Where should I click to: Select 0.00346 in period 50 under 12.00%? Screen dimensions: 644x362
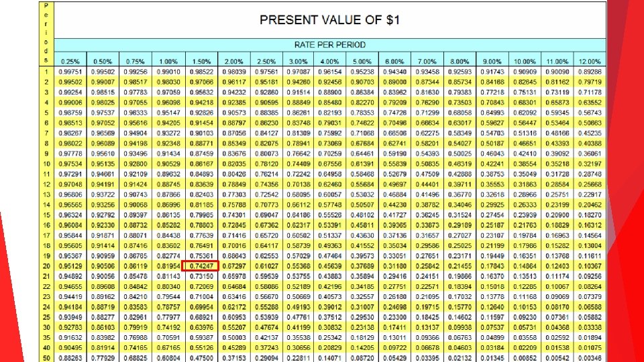tap(590, 358)
